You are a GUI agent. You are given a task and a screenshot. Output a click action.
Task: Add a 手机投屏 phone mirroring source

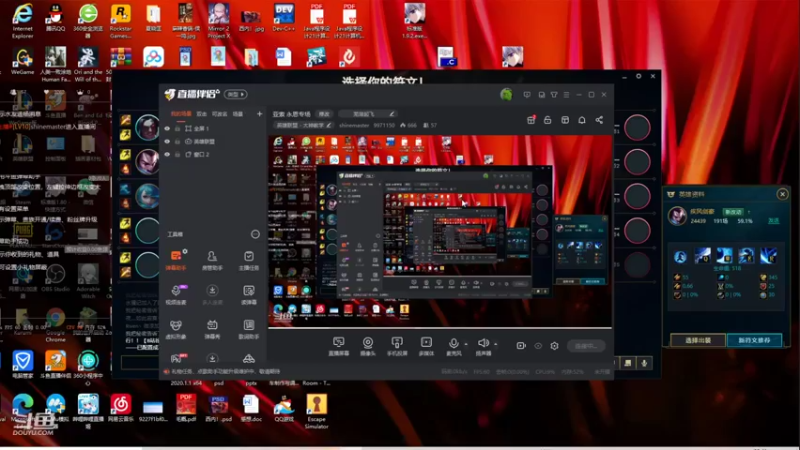click(397, 346)
